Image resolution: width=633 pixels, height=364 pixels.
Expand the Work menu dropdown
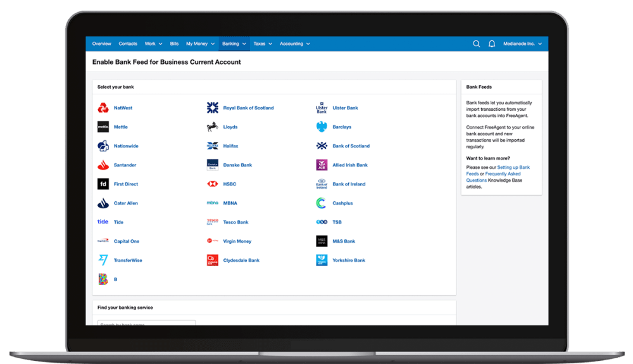[153, 44]
